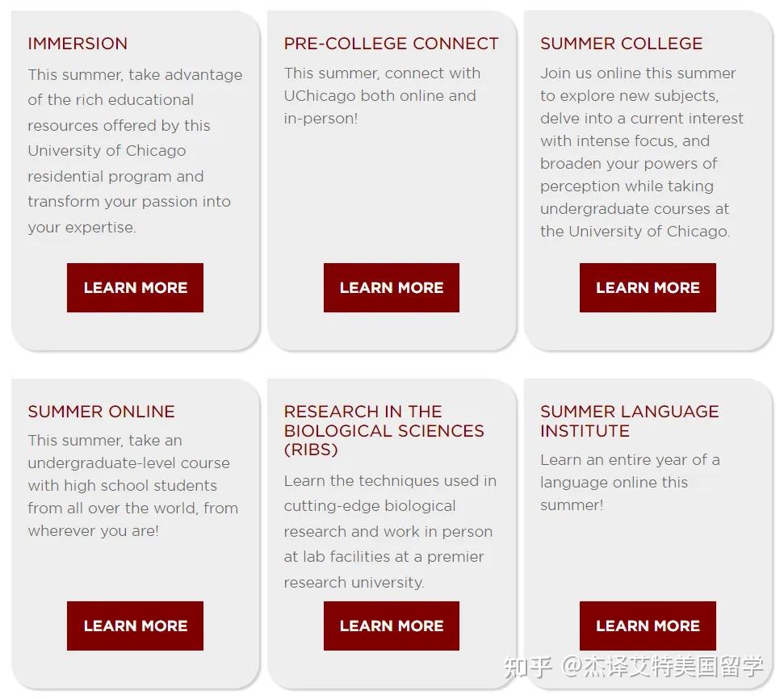Viewport: 784px width, 699px height.
Task: Click the 'Learn an entire year' description
Action: (630, 482)
